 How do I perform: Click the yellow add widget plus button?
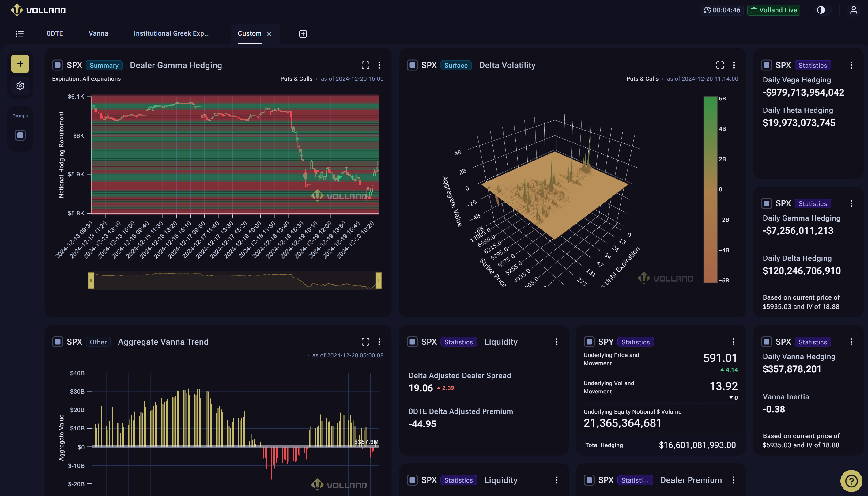click(20, 64)
